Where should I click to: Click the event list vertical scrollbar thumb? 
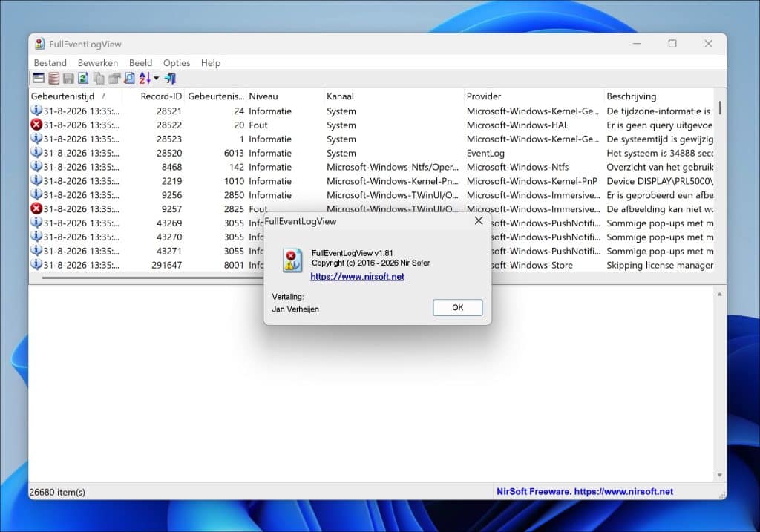point(720,108)
